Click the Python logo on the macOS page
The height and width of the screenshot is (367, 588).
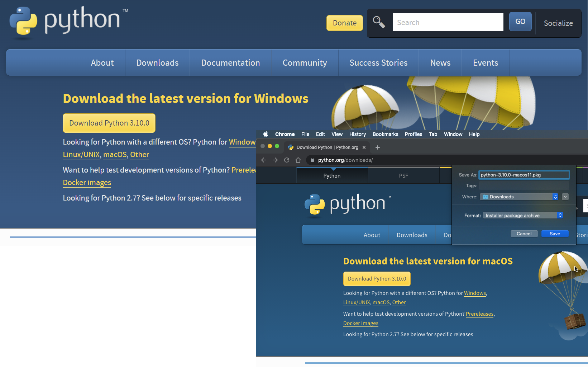click(348, 205)
